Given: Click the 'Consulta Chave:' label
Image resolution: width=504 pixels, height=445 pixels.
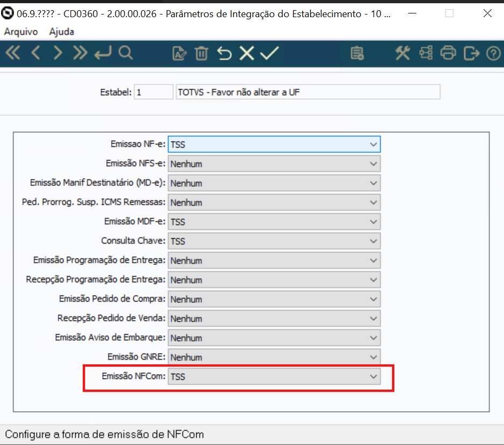Looking at the screenshot, I should coord(133,240).
